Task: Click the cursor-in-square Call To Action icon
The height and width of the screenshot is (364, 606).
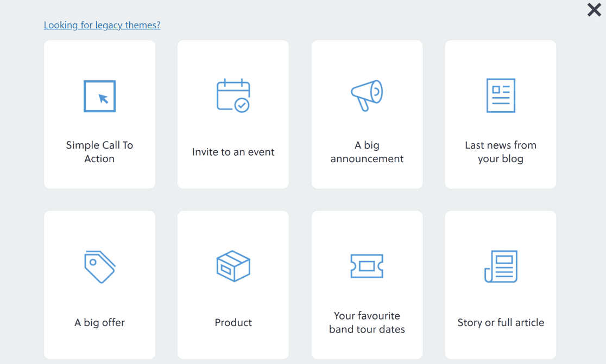Action: [100, 96]
